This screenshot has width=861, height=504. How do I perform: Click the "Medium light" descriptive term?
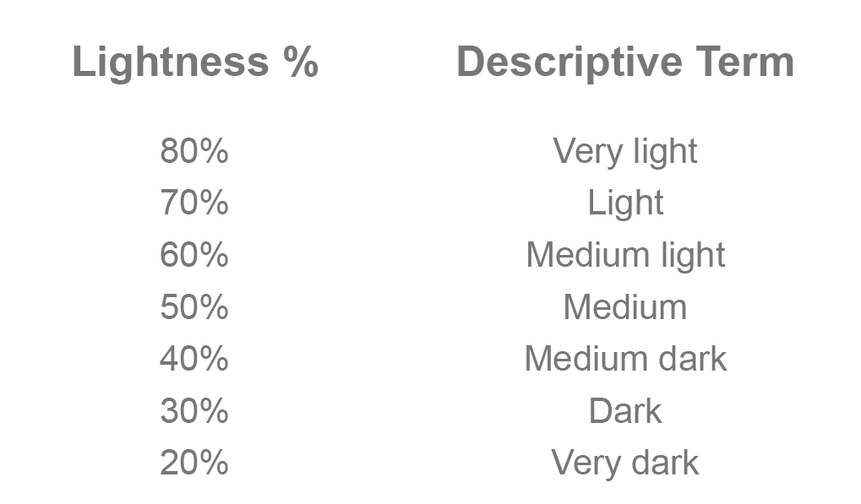(625, 255)
